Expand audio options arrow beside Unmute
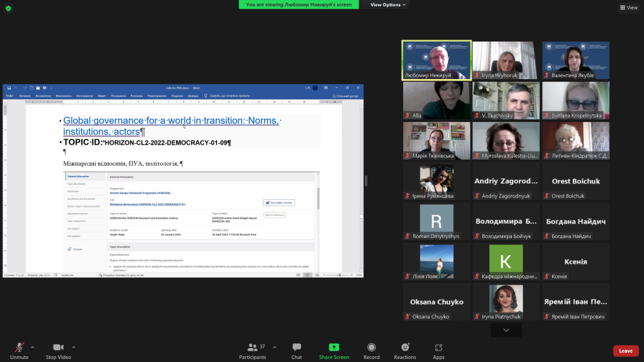 tap(33, 347)
